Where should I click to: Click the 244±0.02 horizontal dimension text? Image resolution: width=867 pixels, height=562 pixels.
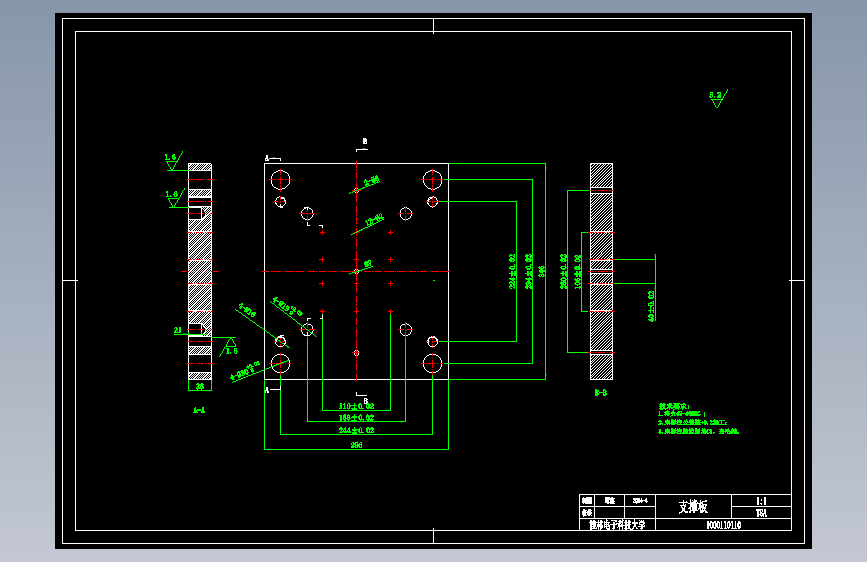tap(357, 430)
